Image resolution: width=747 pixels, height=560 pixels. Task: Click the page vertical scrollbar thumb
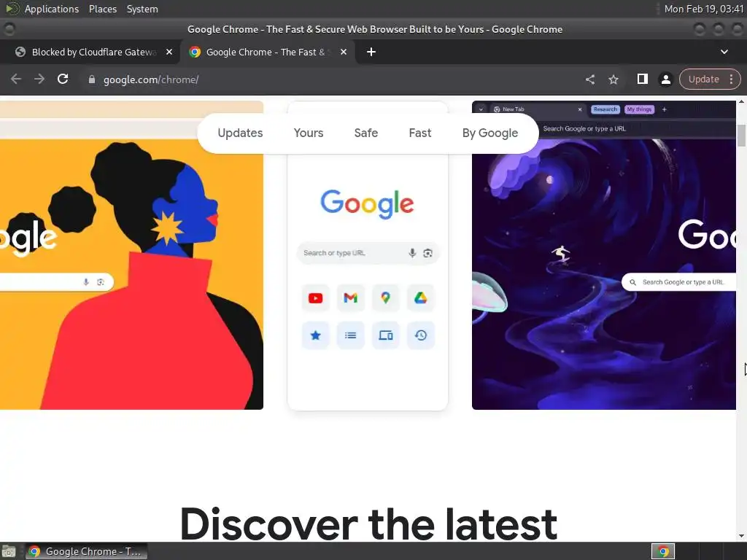[x=741, y=135]
